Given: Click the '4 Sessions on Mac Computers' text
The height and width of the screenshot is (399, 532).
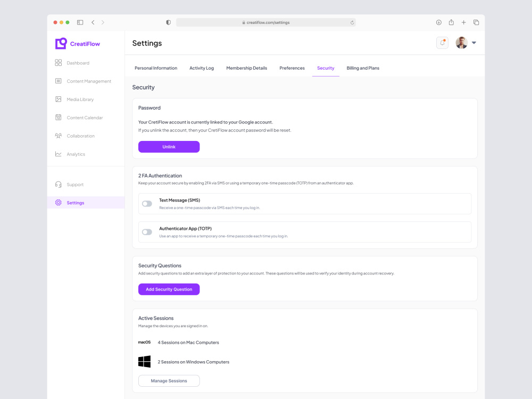Looking at the screenshot, I should tap(188, 343).
